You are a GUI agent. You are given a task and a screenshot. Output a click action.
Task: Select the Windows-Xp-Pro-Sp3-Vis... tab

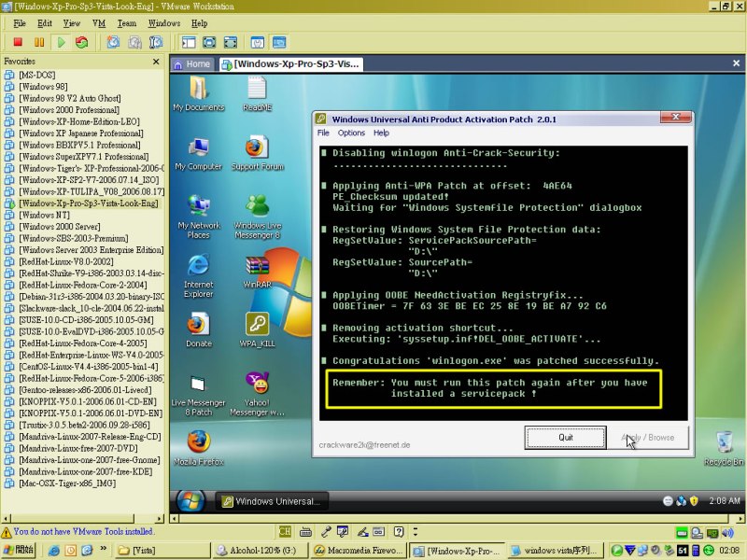tap(290, 63)
